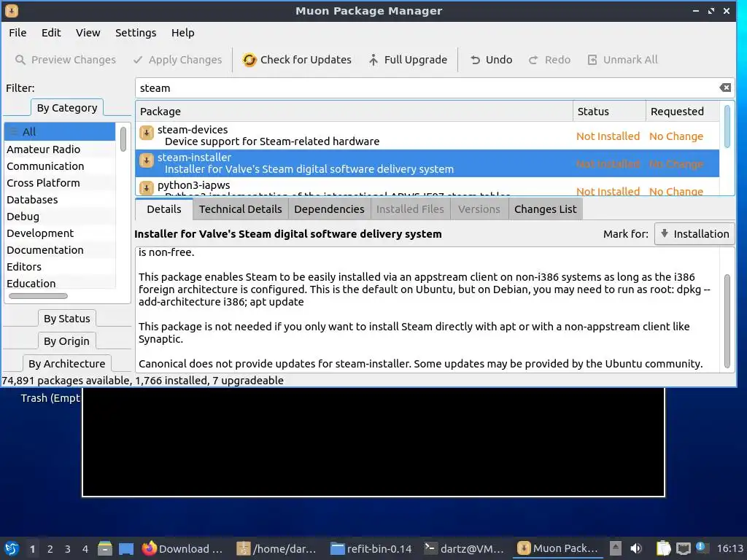The height and width of the screenshot is (560, 747).
Task: Switch to virtual desktop 4
Action: click(85, 549)
